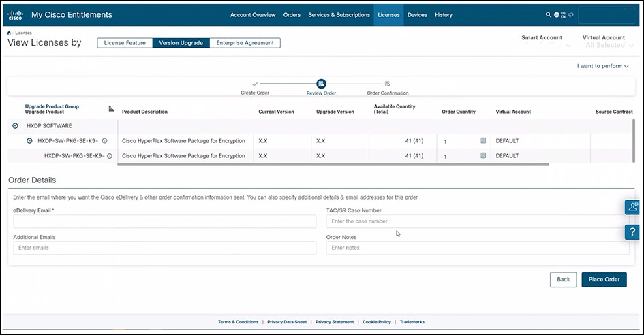The image size is (644, 335).
Task: Open the announcements megaphone icon
Action: click(x=570, y=14)
